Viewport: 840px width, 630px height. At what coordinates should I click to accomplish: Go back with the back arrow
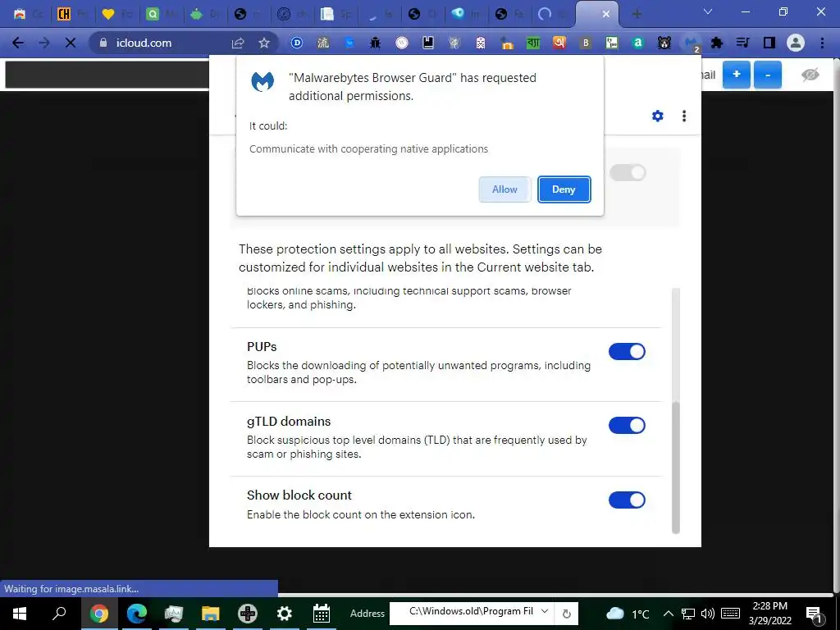[x=18, y=43]
